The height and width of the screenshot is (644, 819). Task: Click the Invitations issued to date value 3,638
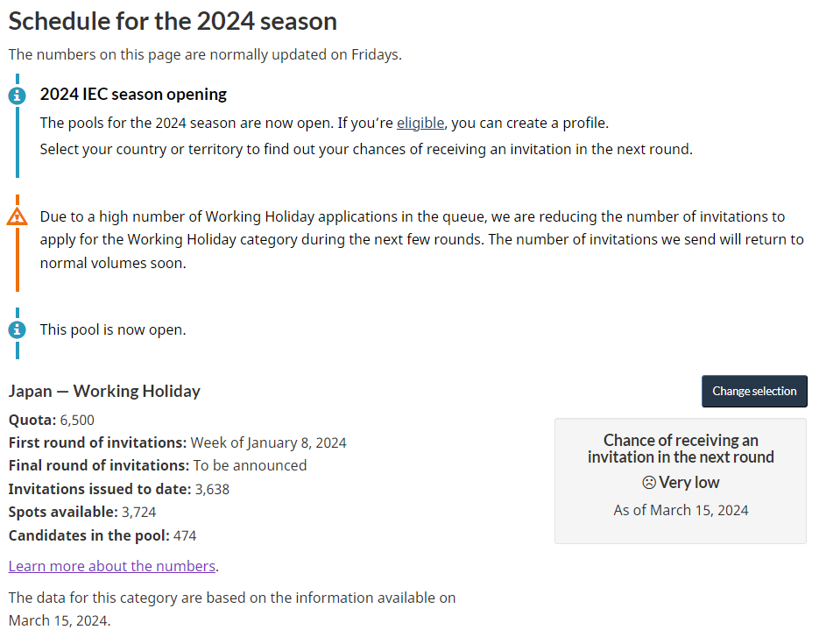[212, 490]
